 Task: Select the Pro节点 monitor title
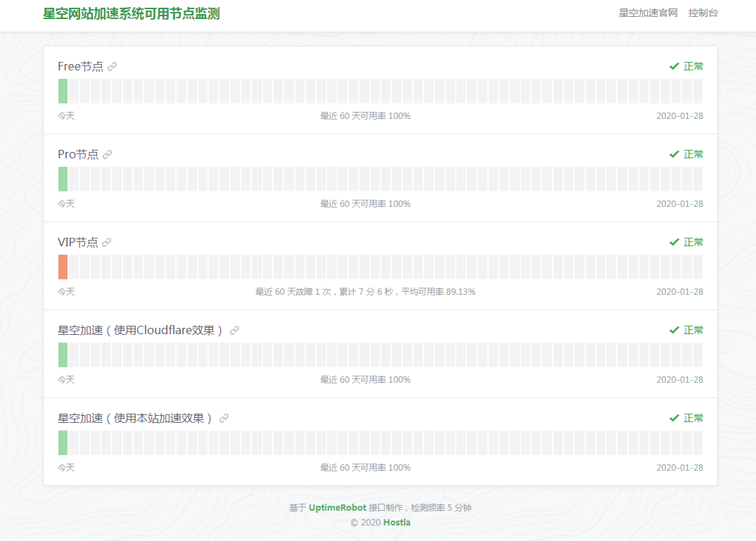(x=78, y=154)
